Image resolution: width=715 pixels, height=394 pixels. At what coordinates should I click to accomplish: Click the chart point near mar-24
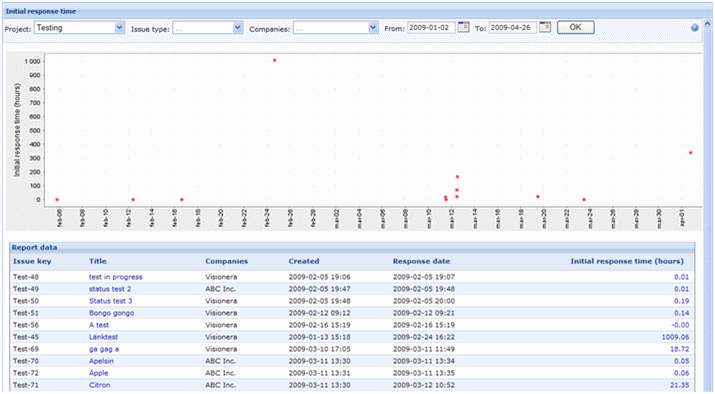(x=584, y=200)
